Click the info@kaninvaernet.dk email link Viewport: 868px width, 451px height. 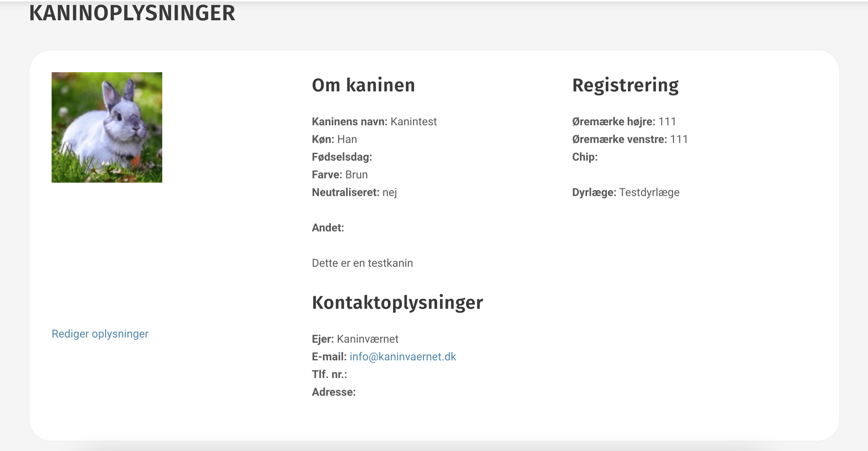tap(403, 357)
